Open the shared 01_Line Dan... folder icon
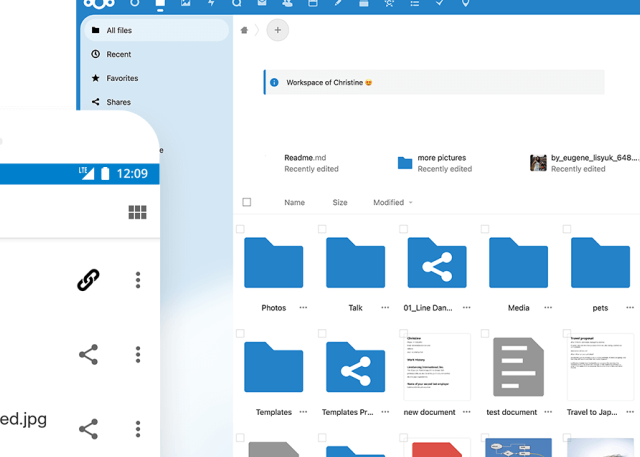 coord(437,263)
